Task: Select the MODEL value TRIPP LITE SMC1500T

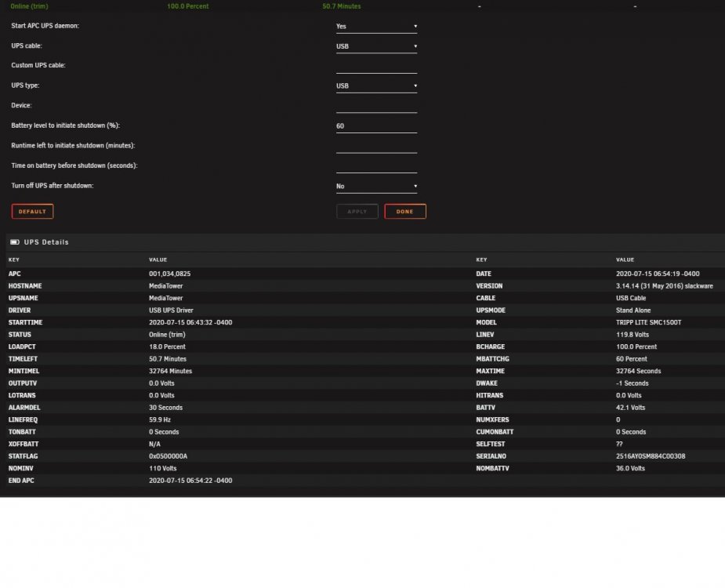Action: click(648, 322)
